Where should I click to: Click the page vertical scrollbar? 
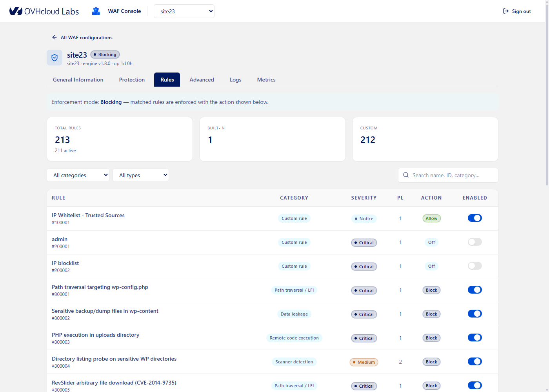tap(547, 94)
